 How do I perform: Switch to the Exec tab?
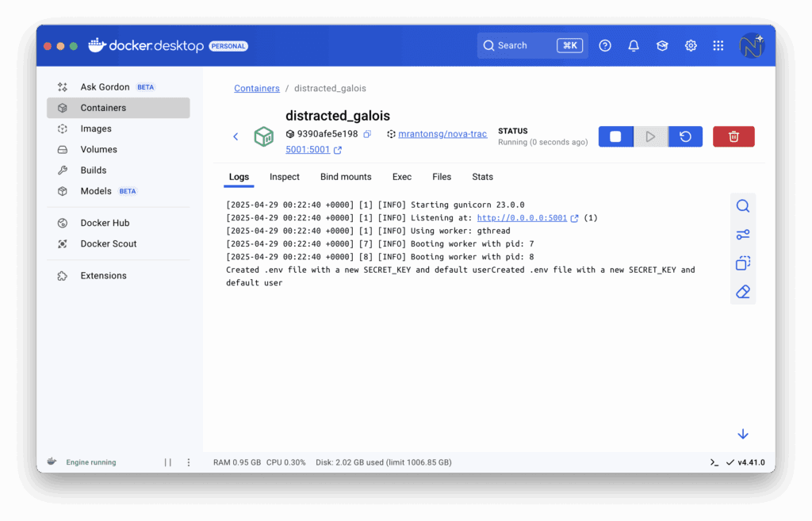[402, 177]
